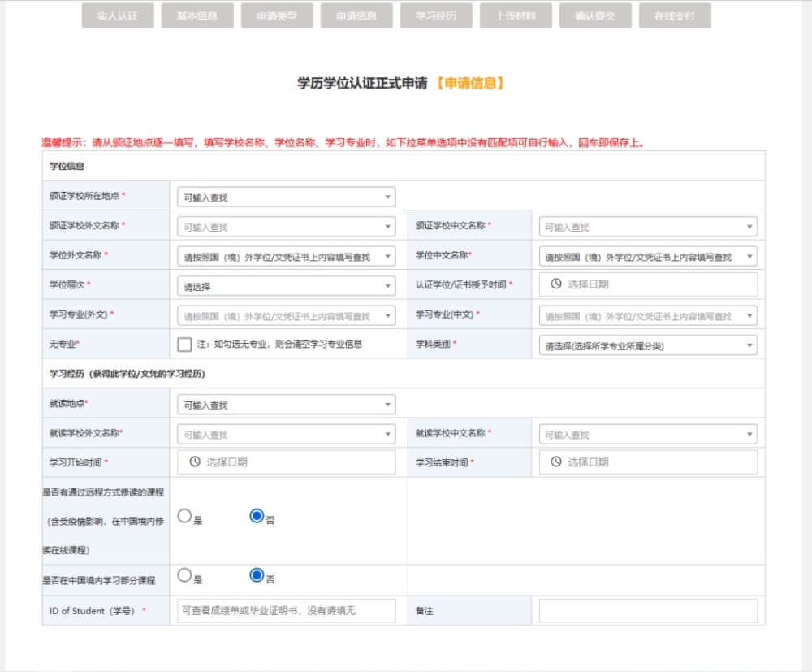This screenshot has height=672, width=812.
Task: Select 否 for 远程方式修读的课程
Action: [x=257, y=515]
